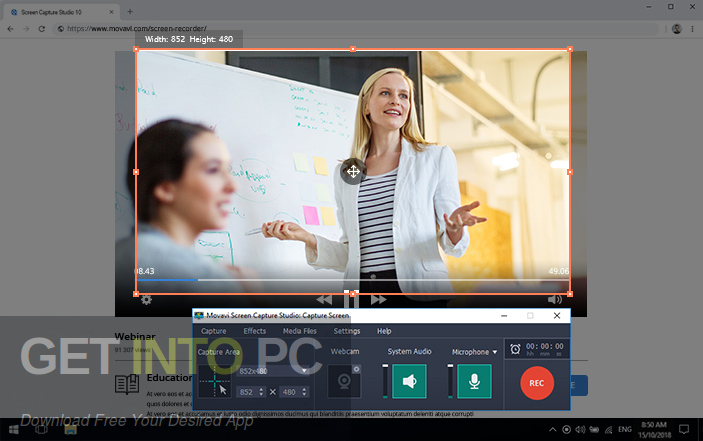Go back in the browser
This screenshot has height=441, width=703.
(10, 29)
